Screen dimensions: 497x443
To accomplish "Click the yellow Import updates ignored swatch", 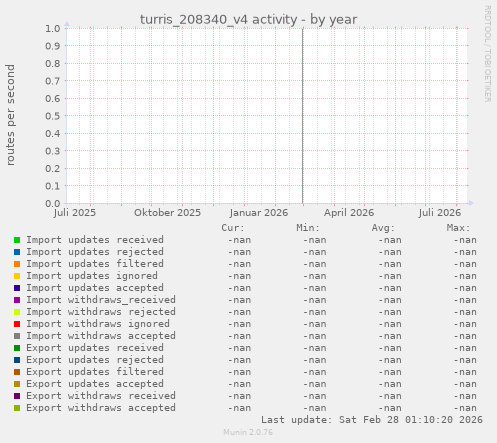I will coord(17,276).
